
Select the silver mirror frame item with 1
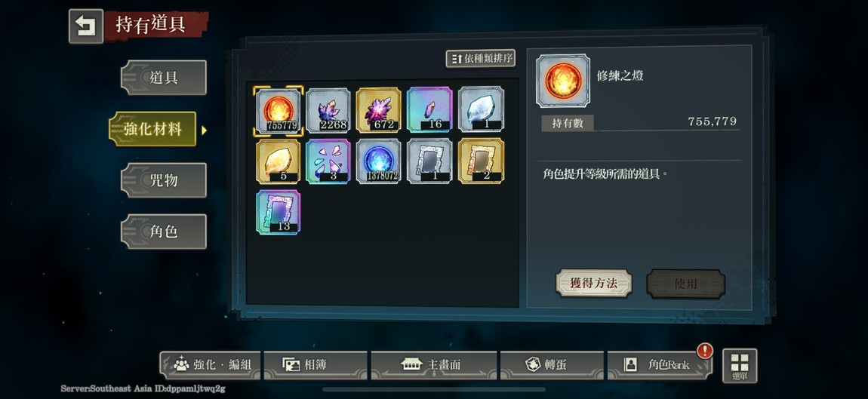pos(429,161)
